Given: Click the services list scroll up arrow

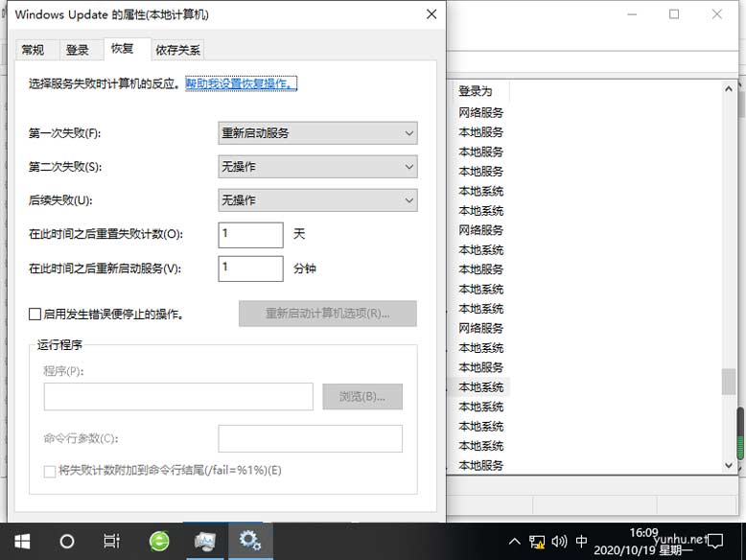Looking at the screenshot, I should coord(729,89).
